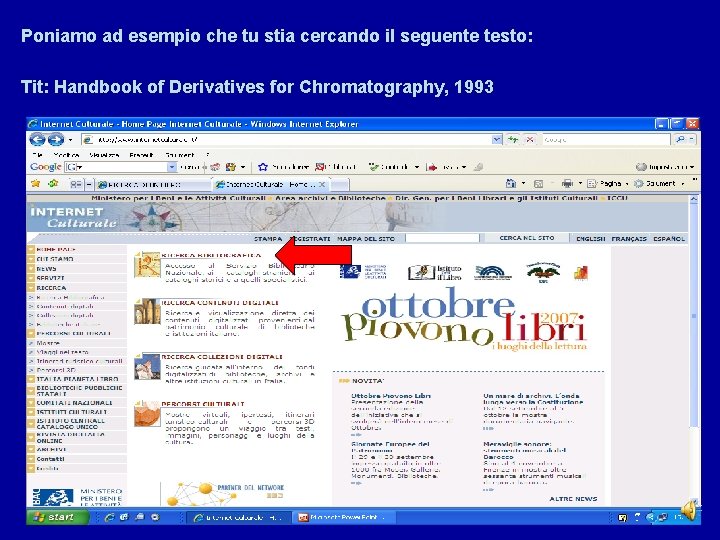Click the Windows Start button
The height and width of the screenshot is (540, 720).
(x=57, y=517)
